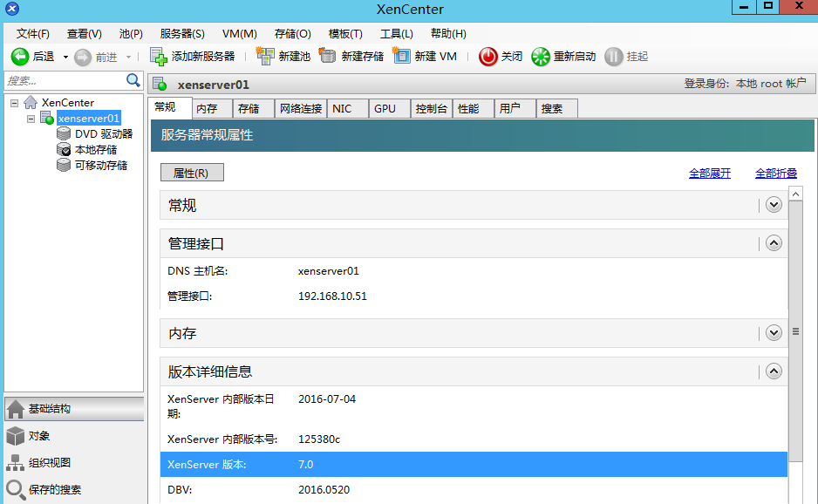Switch to the 搜索 tab
818x504 pixels.
556,108
